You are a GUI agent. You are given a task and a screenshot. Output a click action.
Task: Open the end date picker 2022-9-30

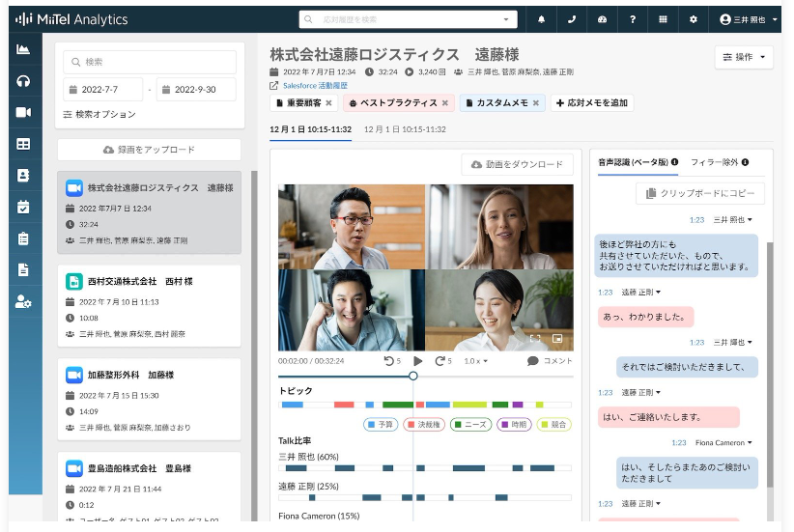[x=196, y=90]
